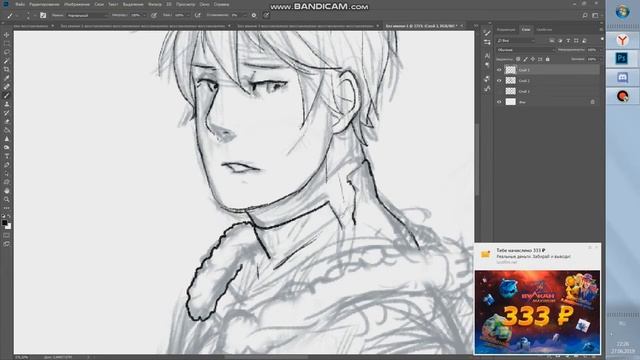
Task: Select the Magic Wand tool
Action: (7, 61)
